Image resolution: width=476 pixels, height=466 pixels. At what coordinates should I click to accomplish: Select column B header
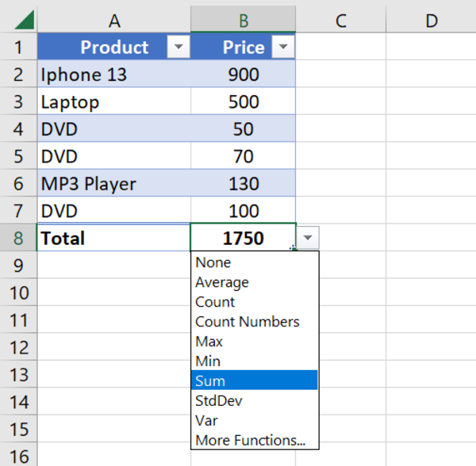click(244, 21)
